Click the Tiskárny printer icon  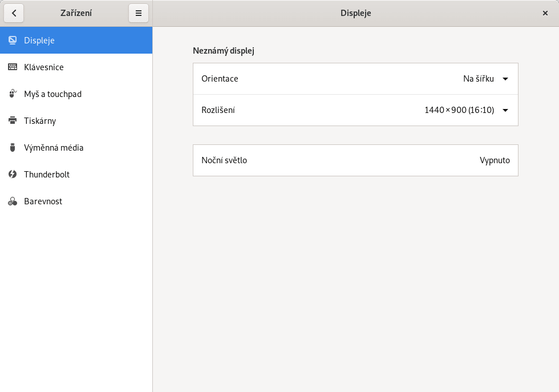(x=13, y=121)
